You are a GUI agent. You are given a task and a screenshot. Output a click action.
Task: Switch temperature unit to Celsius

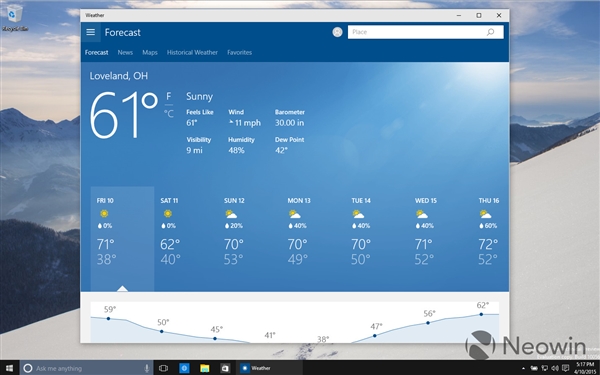(x=169, y=113)
